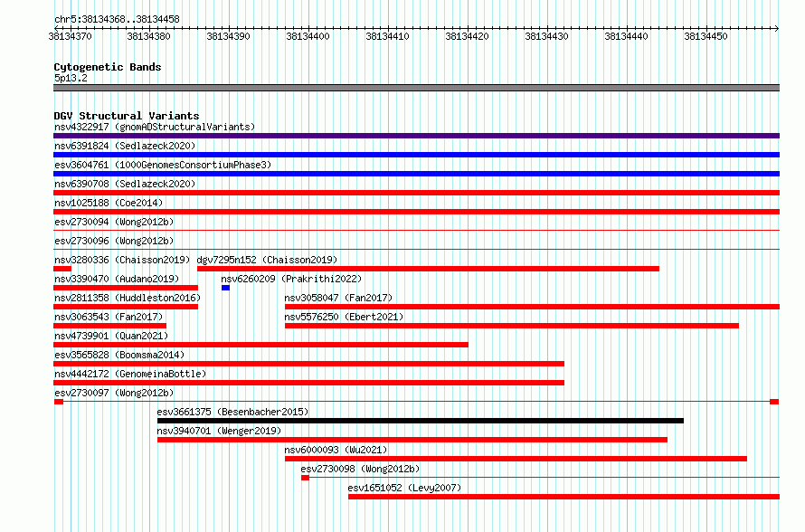Screen dimensions: 805x532
Task: Open esv1651052 (Levy2007) label
Action: 404,488
